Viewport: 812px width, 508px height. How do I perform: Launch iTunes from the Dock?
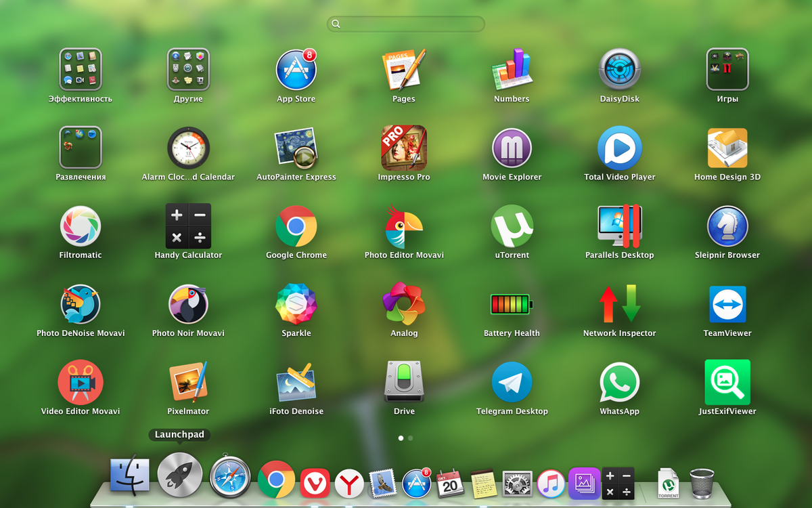pyautogui.click(x=551, y=483)
